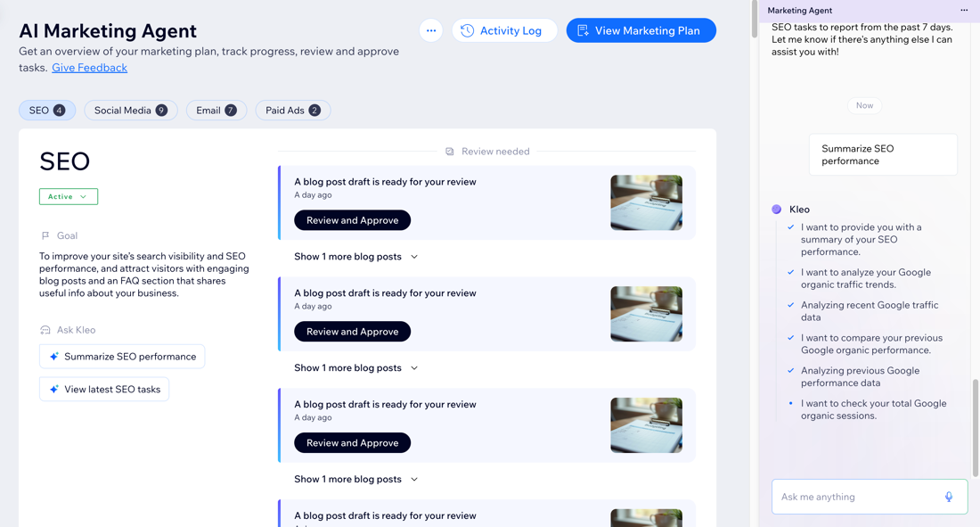Click the Summarize SEO performance chat message
This screenshot has width=980, height=527.
click(x=883, y=154)
